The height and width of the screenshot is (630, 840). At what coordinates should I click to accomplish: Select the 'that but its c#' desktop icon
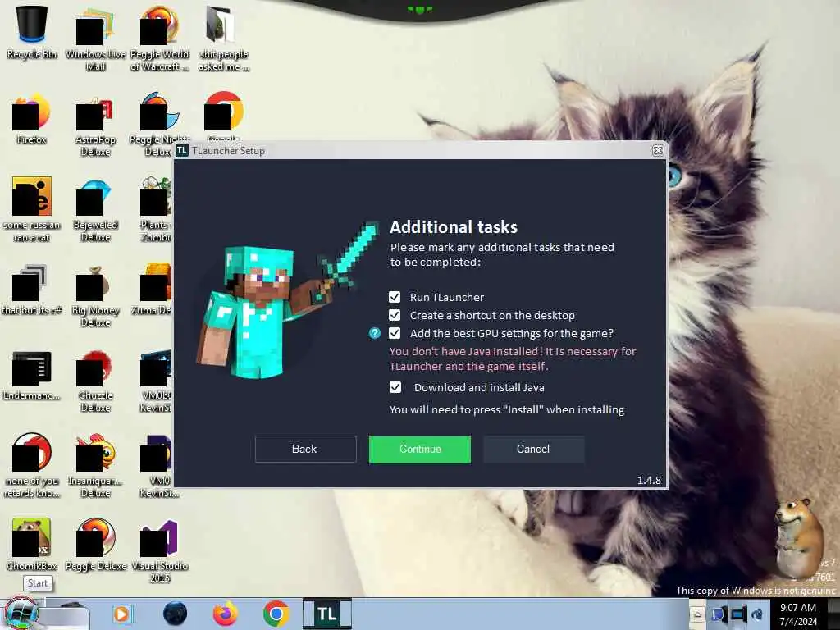pos(32,290)
